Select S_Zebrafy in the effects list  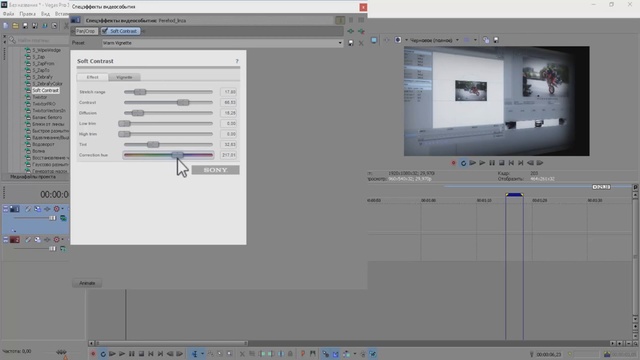point(42,77)
